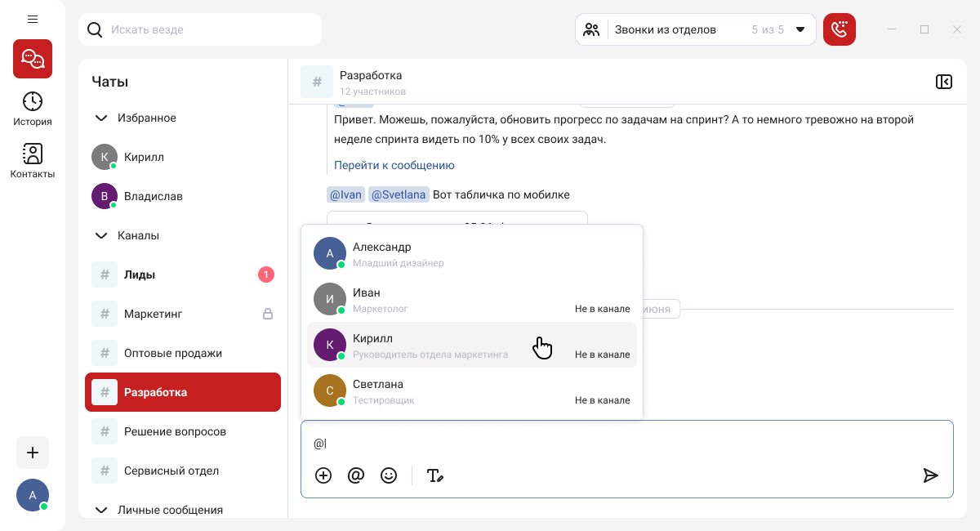
Task: Expand the Personal messages section
Action: 101,510
